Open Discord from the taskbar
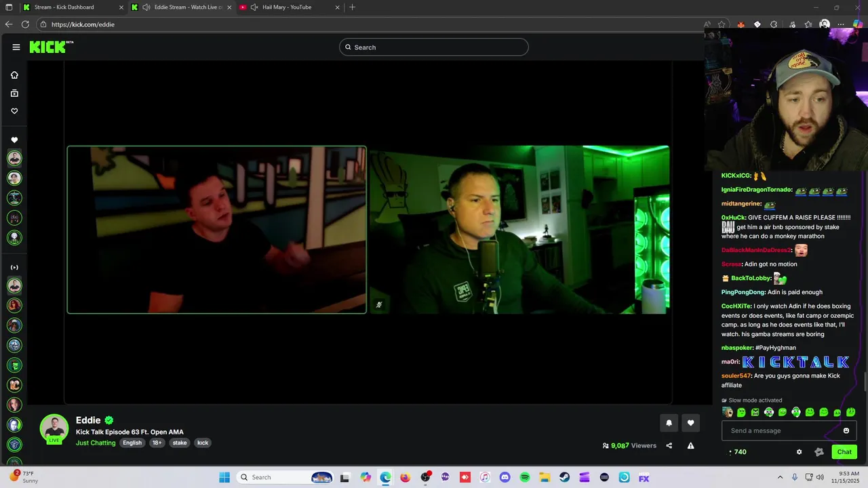The height and width of the screenshot is (488, 868). point(505,477)
